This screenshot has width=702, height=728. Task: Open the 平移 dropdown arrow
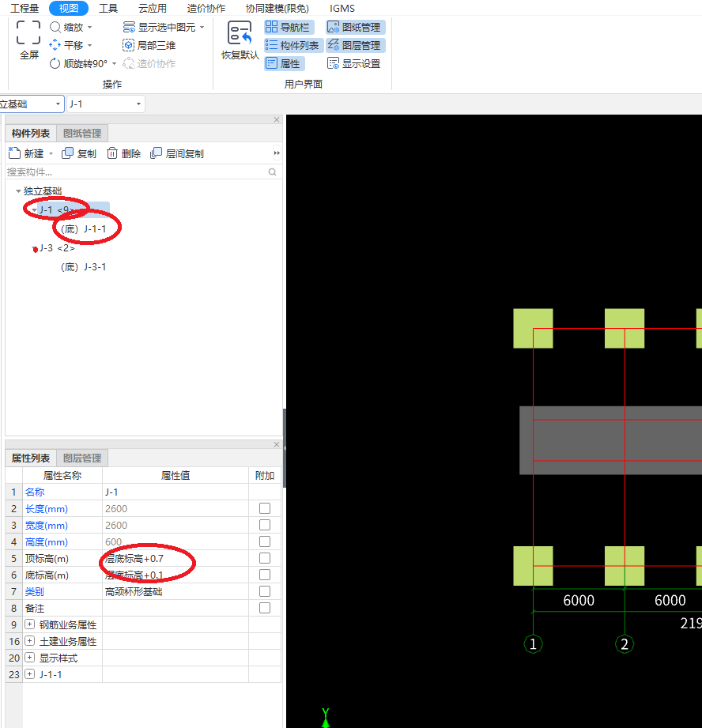(89, 46)
